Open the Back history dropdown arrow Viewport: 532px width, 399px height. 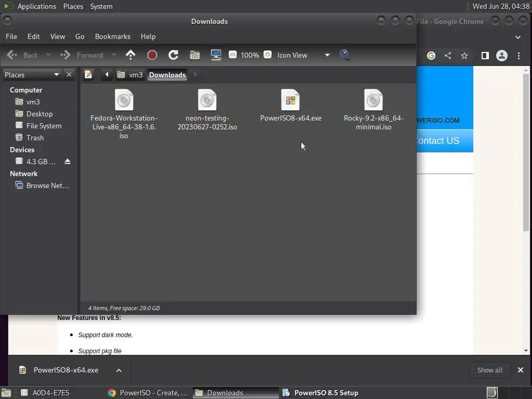click(x=48, y=55)
